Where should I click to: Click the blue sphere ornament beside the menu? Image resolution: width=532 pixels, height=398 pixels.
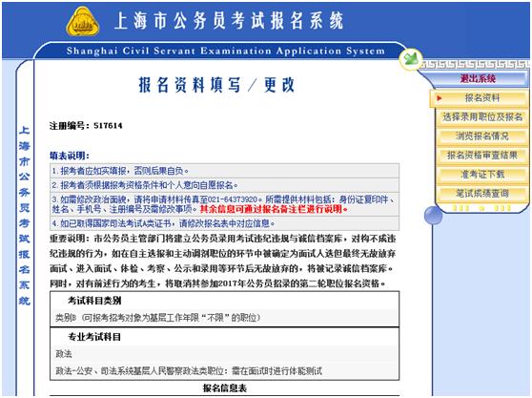coord(433,216)
